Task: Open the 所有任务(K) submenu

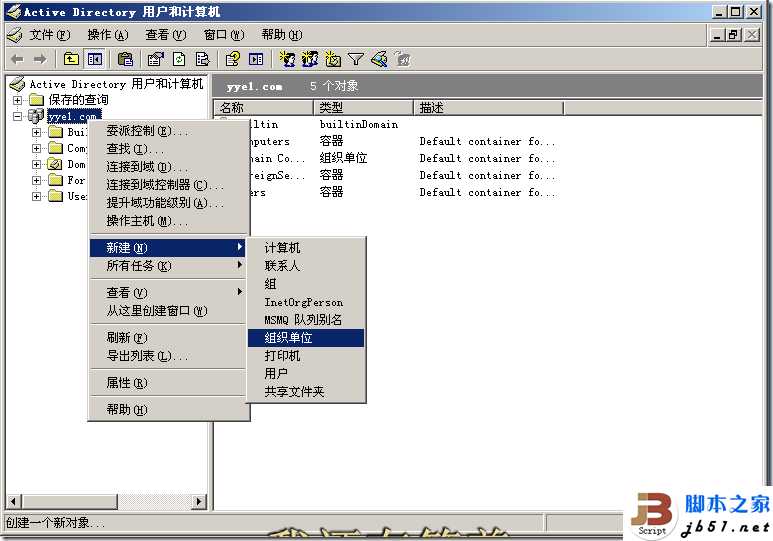Action: point(168,265)
